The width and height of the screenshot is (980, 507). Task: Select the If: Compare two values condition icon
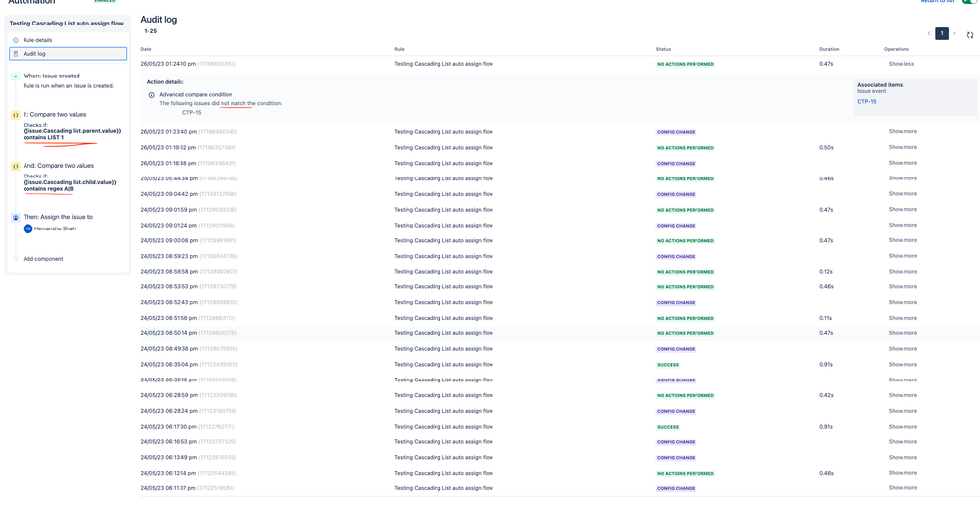16,115
